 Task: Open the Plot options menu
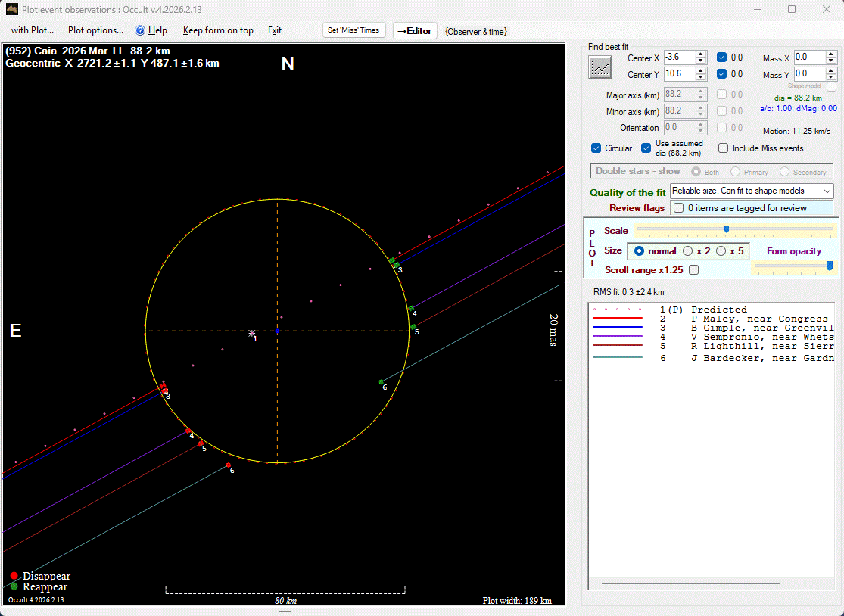click(x=95, y=30)
